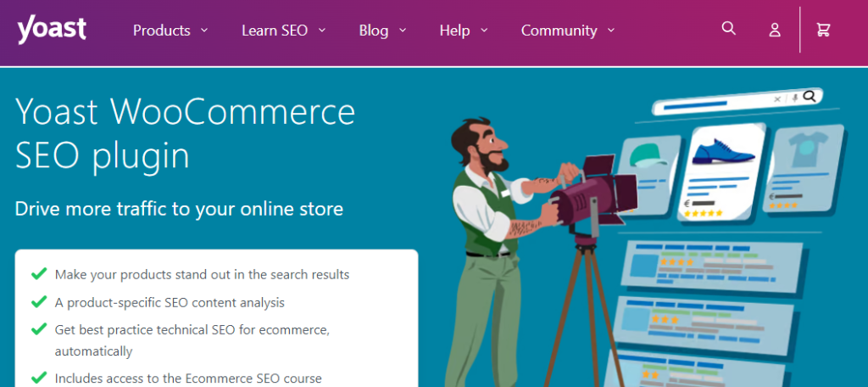Screen dimensions: 868x387
Task: Click the green checkmark beside 'Make your products'
Action: pos(38,274)
